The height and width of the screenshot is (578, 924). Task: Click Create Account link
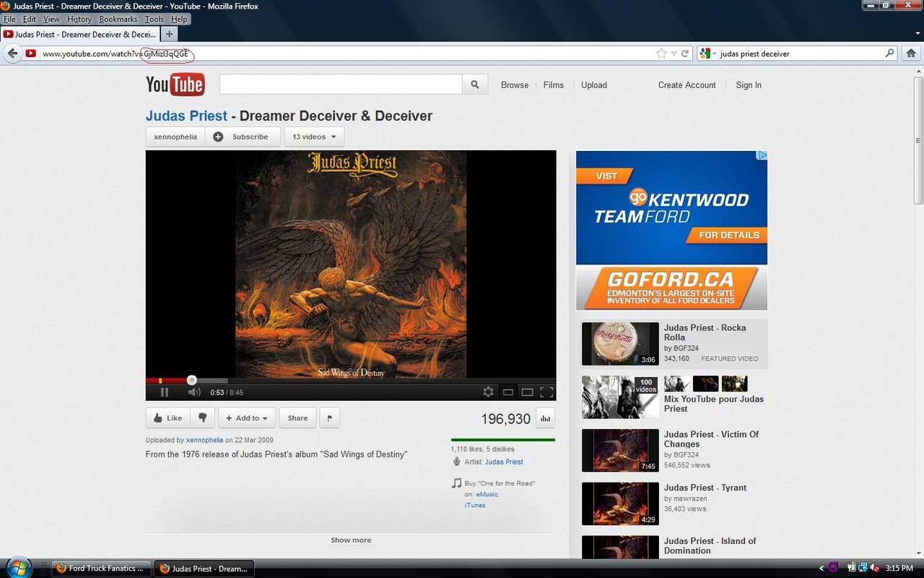click(687, 85)
